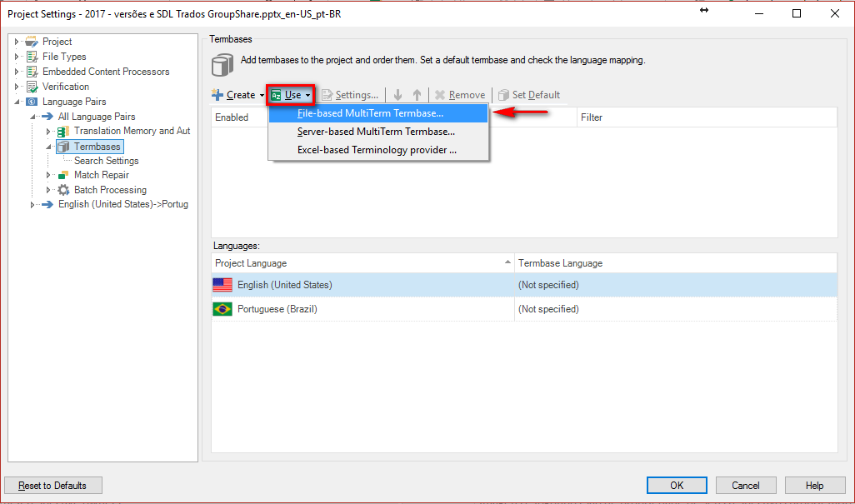Click the Embedded Content Processors icon
The width and height of the screenshot is (855, 504).
[32, 72]
